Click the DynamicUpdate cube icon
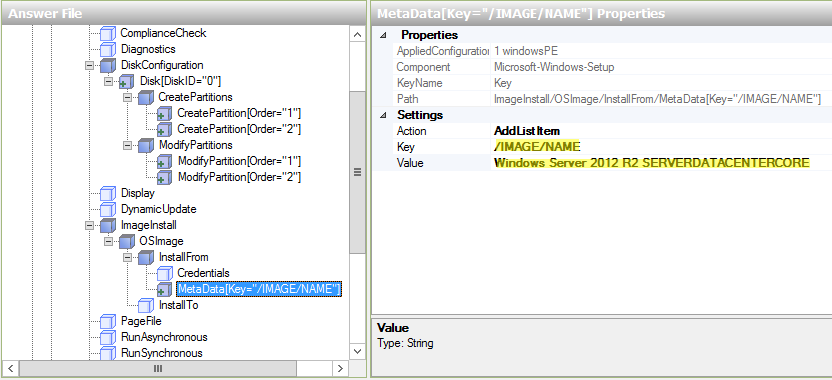Image resolution: width=832 pixels, height=380 pixels. (x=108, y=210)
